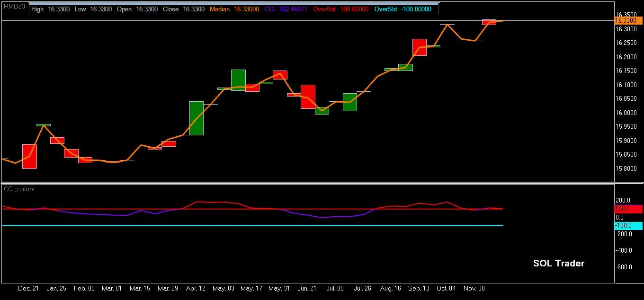Click the CCI_colors panel title

[19, 189]
